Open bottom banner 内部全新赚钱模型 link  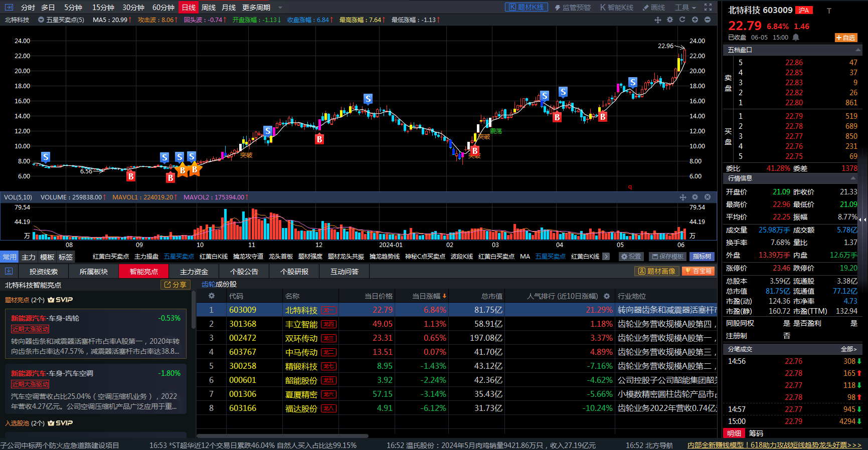[x=774, y=445]
